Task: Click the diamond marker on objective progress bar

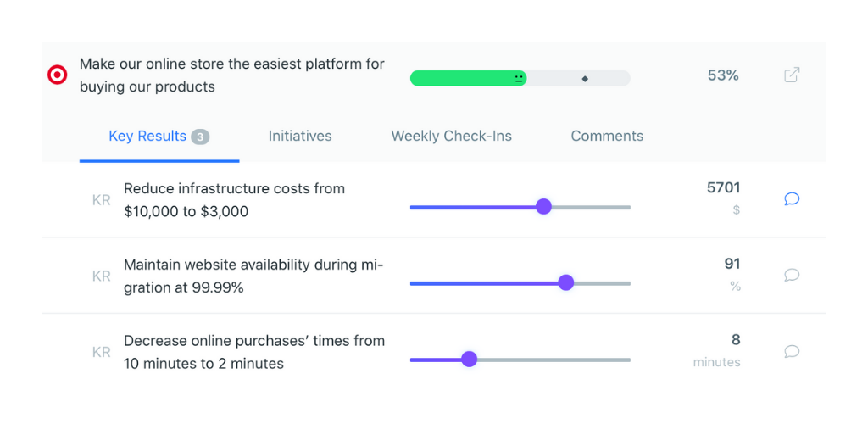Action: coord(585,79)
